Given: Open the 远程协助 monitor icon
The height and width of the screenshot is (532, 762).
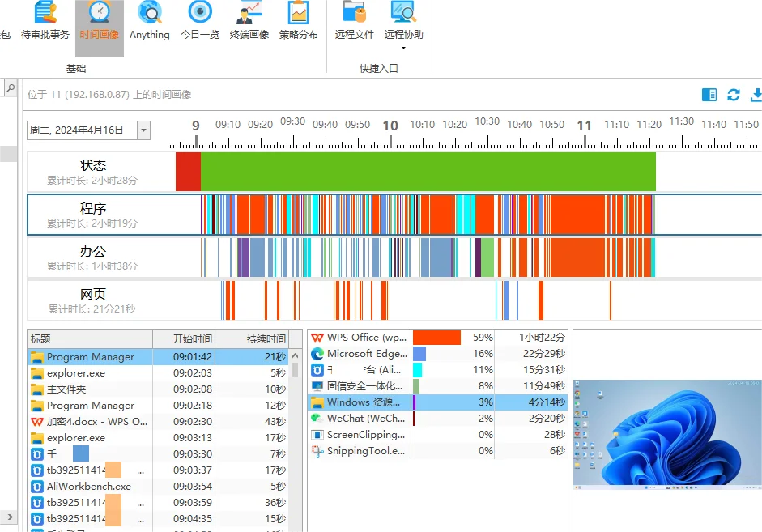Looking at the screenshot, I should [x=404, y=22].
